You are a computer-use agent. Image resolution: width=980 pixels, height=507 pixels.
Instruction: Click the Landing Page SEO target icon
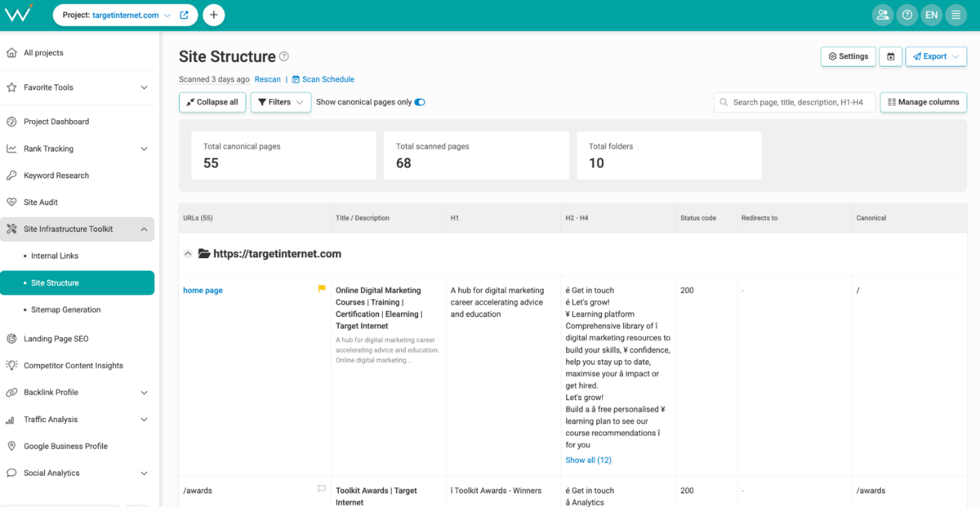[11, 339]
